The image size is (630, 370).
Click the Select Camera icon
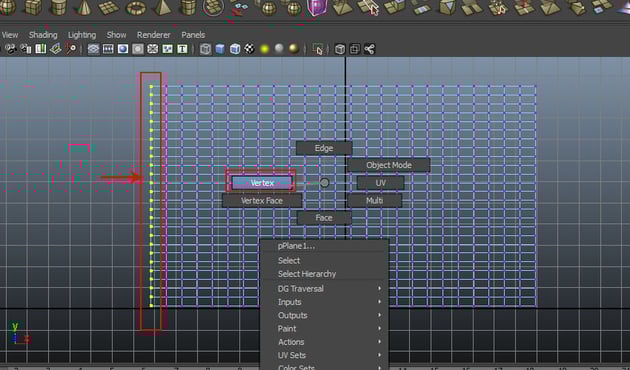coord(11,49)
